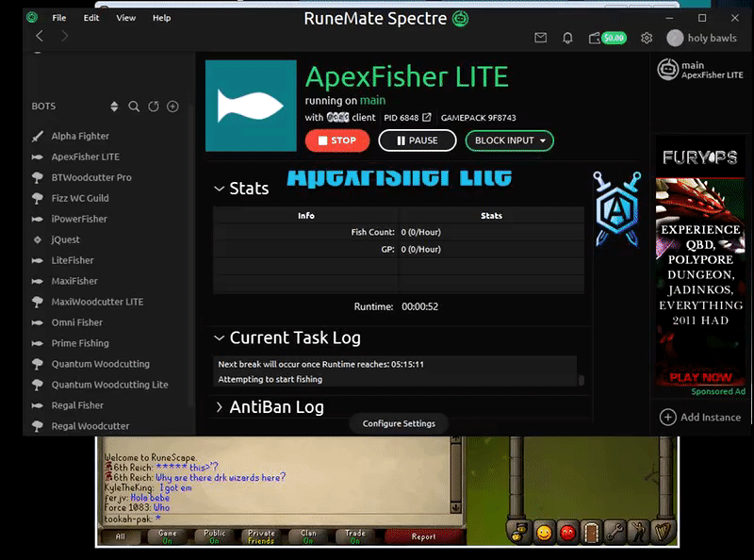Screen dimensions: 754x560
Task: Select Quantum Woodcutting bot
Action: pos(101,364)
